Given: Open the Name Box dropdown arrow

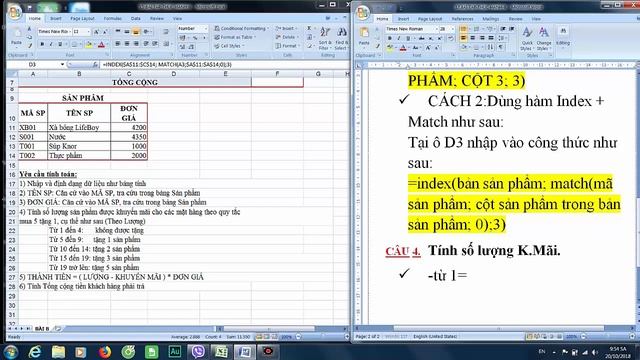Looking at the screenshot, I should click(x=62, y=64).
